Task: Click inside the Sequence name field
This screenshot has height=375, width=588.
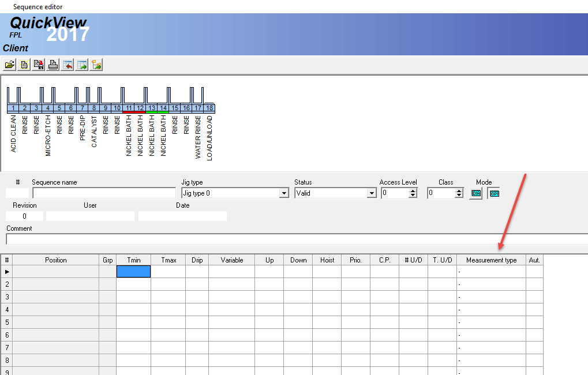Action: 104,192
